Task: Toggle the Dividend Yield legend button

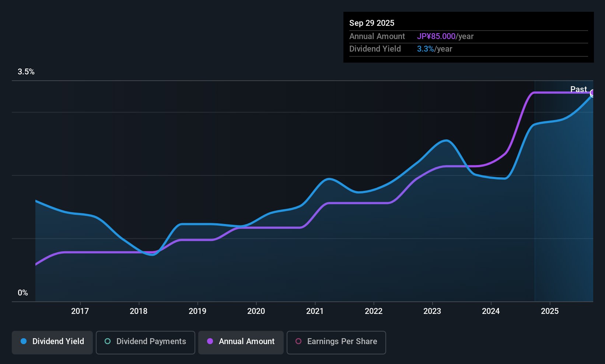Action: pyautogui.click(x=52, y=342)
